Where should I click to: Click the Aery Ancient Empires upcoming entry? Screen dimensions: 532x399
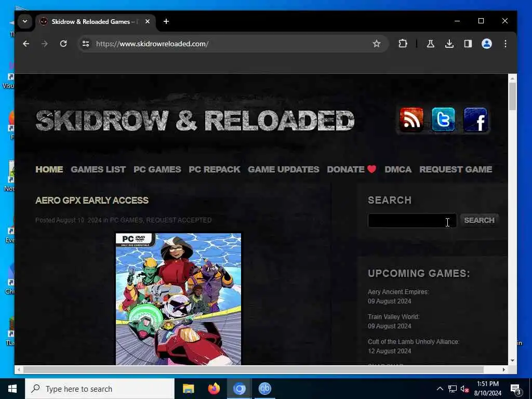point(398,292)
